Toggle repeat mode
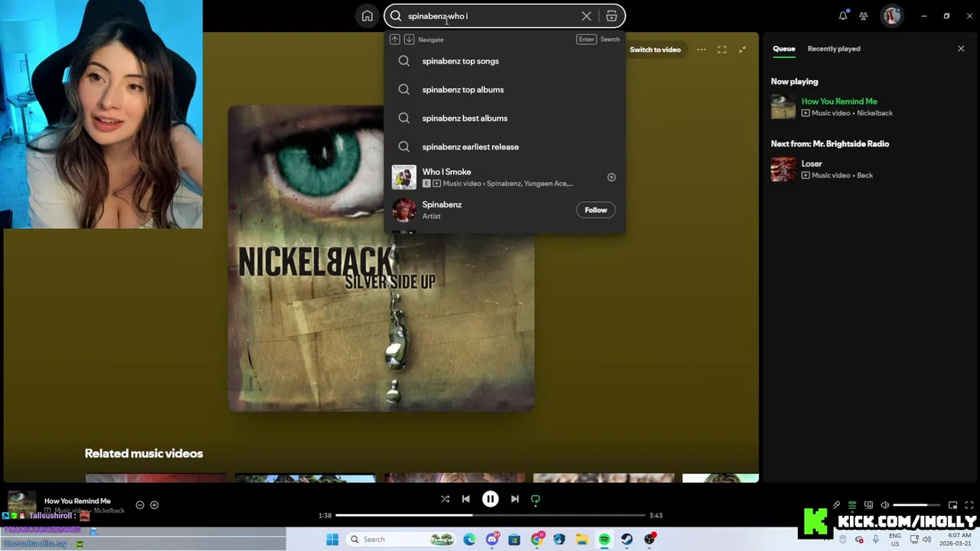 point(535,499)
